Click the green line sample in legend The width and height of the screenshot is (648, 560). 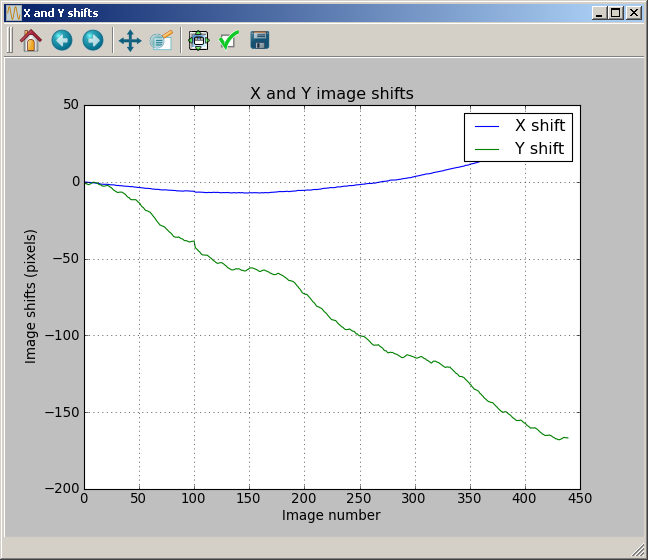click(x=487, y=149)
